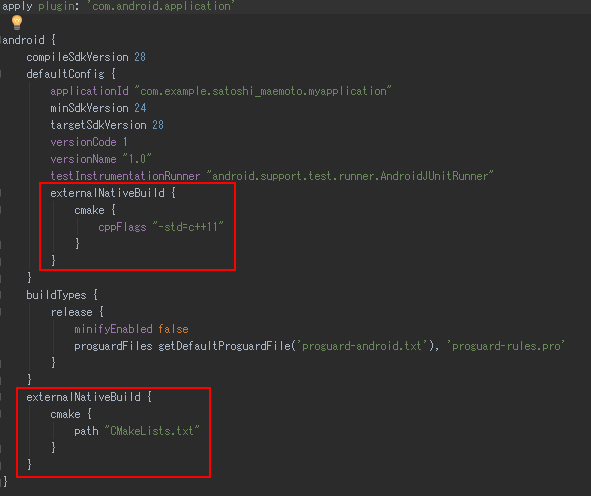The image size is (591, 496).
Task: Click the targetSdkVersion keyword
Action: [98, 125]
